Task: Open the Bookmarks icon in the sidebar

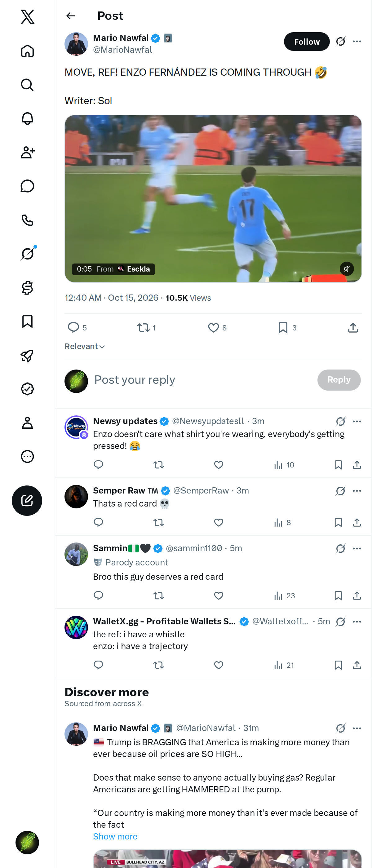Action: pos(27,321)
